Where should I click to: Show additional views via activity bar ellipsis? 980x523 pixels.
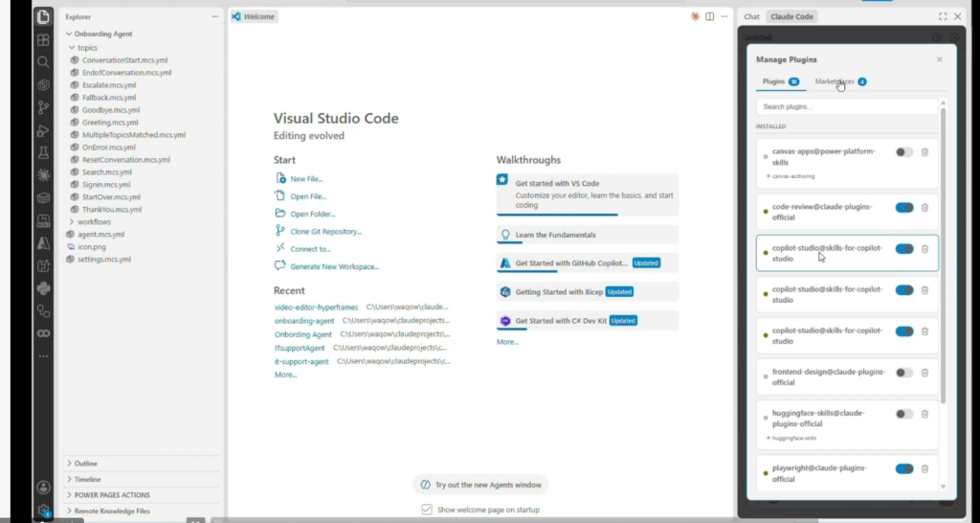tap(43, 356)
